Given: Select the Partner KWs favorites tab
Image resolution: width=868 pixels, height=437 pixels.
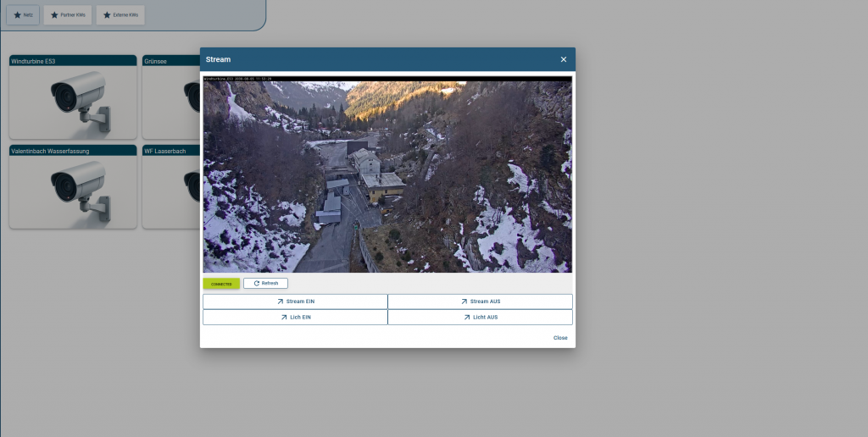Looking at the screenshot, I should pos(68,15).
